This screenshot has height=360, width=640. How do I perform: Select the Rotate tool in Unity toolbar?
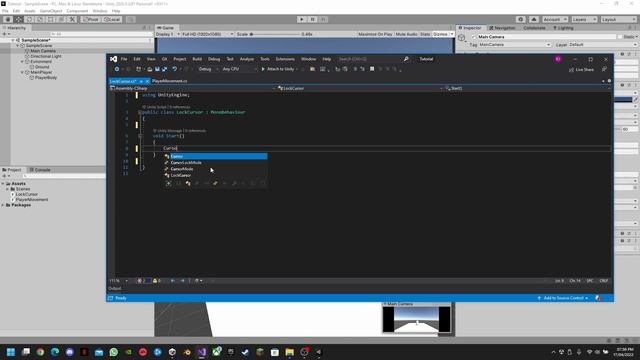(x=29, y=19)
